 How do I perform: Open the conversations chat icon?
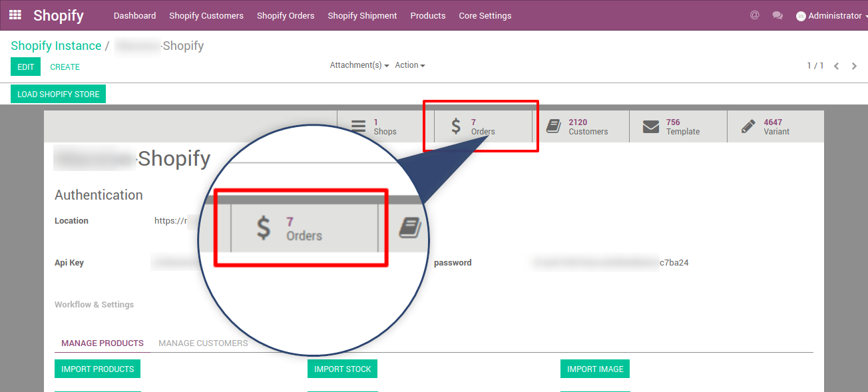tap(777, 15)
